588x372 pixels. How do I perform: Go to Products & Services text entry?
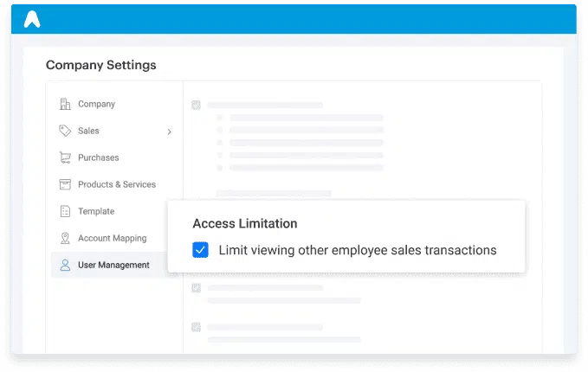(x=117, y=185)
